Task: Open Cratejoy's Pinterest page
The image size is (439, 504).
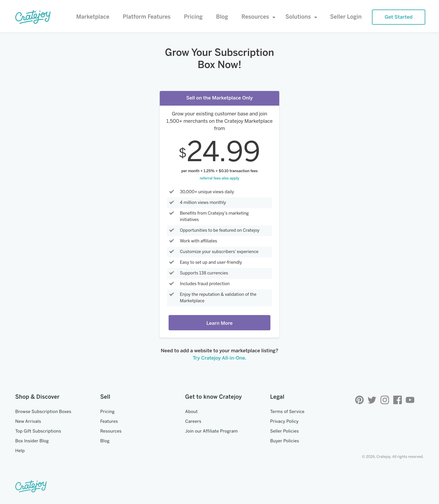Action: (359, 400)
